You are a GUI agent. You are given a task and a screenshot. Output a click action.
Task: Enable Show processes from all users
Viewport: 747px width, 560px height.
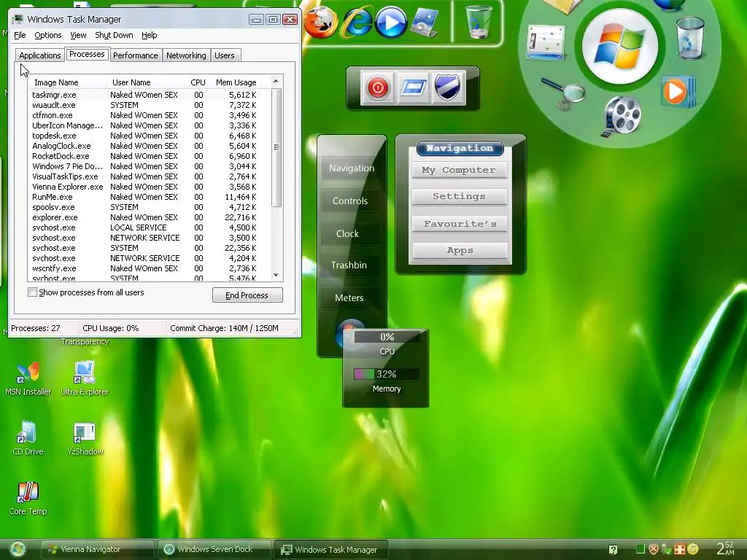[x=32, y=292]
